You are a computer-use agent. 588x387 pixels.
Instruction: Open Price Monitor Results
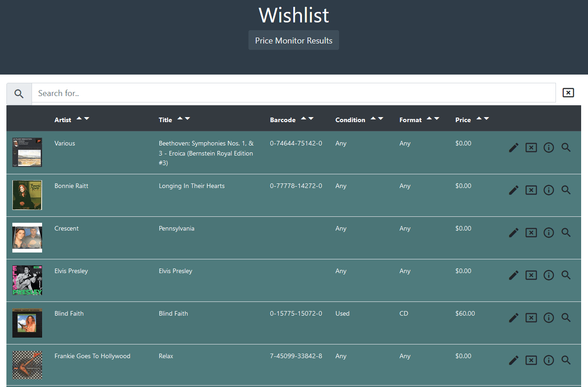293,40
